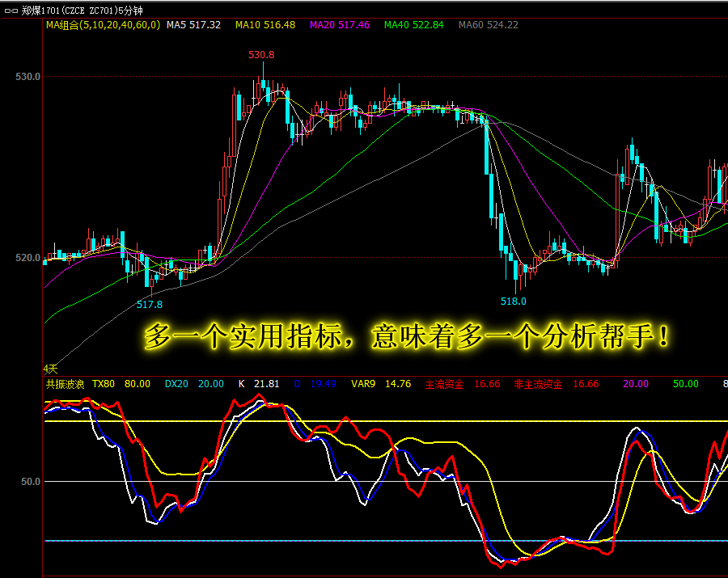
Task: Select the 非主流资金 16.66 value
Action: point(557,384)
